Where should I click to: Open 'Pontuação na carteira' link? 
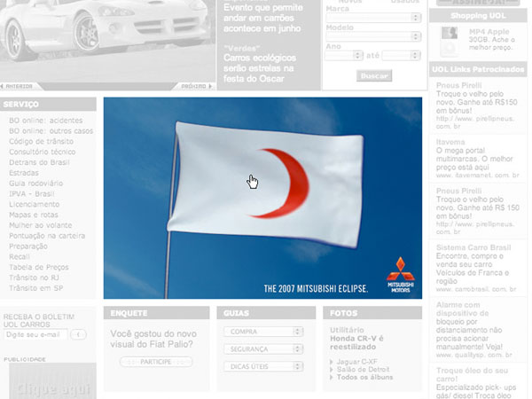click(47, 236)
